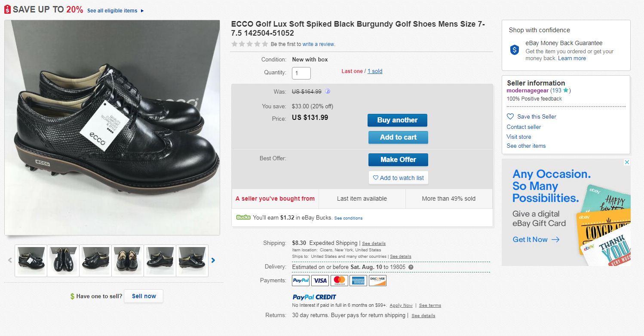Screen dimensions: 644x336
Task: Expand See all eligible items
Action: coord(115,11)
